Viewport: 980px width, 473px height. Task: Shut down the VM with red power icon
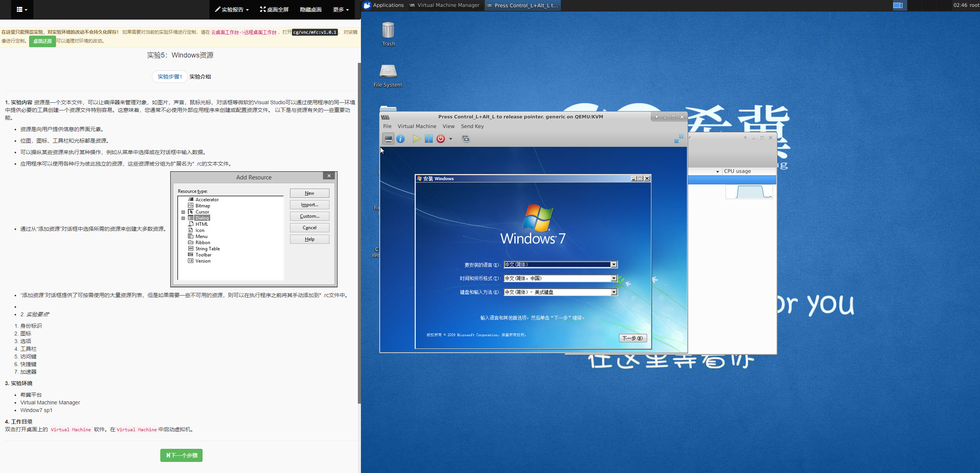[x=441, y=139]
